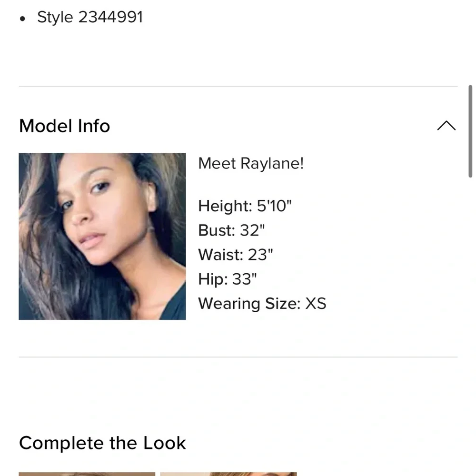Click divider line below model details
Viewport: 476px width, 476px height.
click(x=238, y=357)
